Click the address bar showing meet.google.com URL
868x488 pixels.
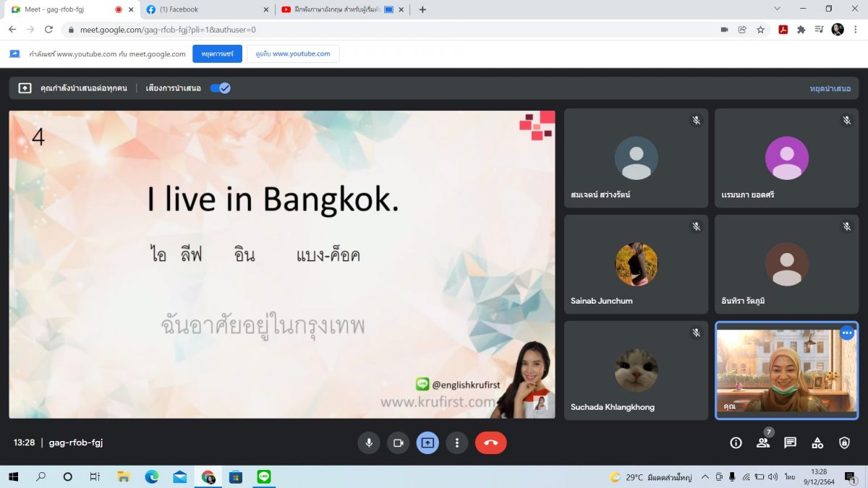(362, 30)
